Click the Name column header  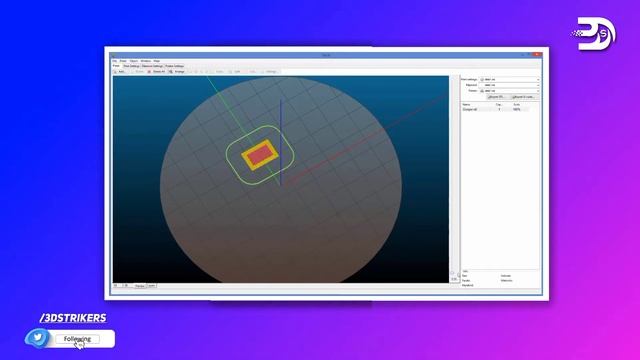(x=466, y=104)
